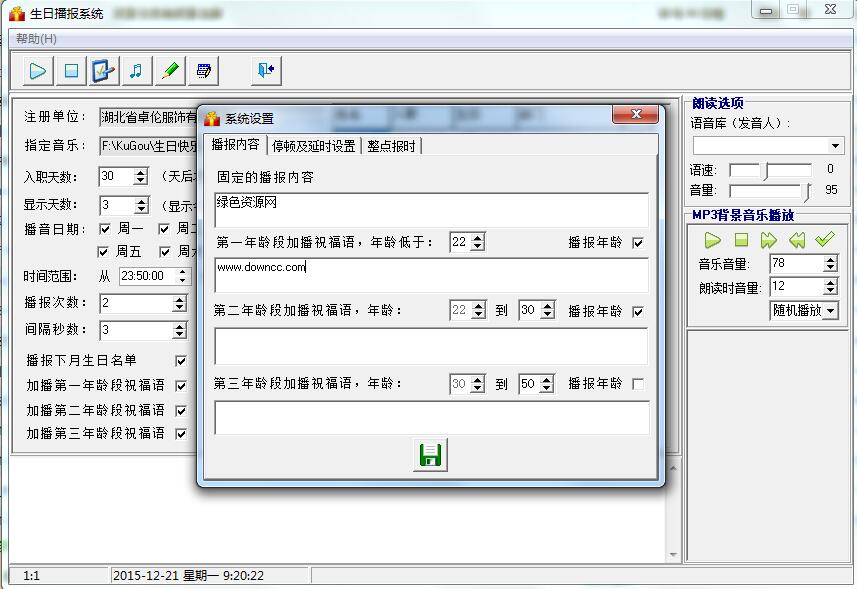
Task: Select the green pencil edit toolbar icon
Action: point(167,70)
